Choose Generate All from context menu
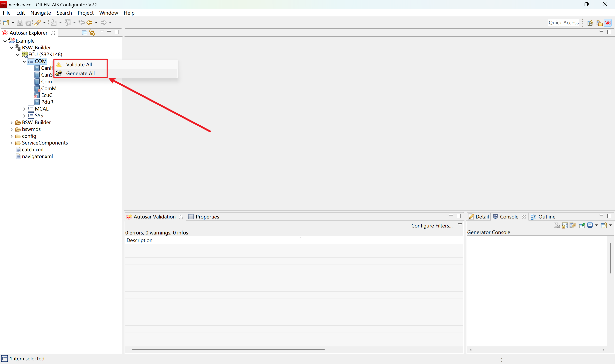The width and height of the screenshot is (615, 364). (80, 73)
